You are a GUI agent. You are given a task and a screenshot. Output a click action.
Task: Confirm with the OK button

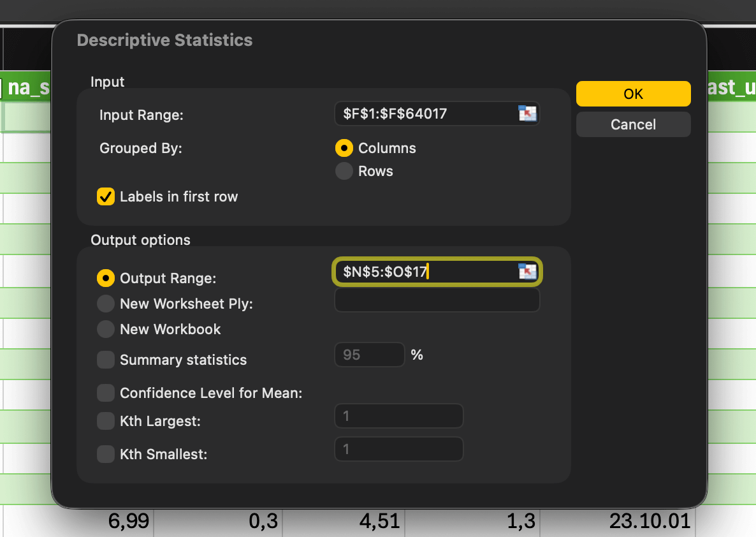pos(632,93)
